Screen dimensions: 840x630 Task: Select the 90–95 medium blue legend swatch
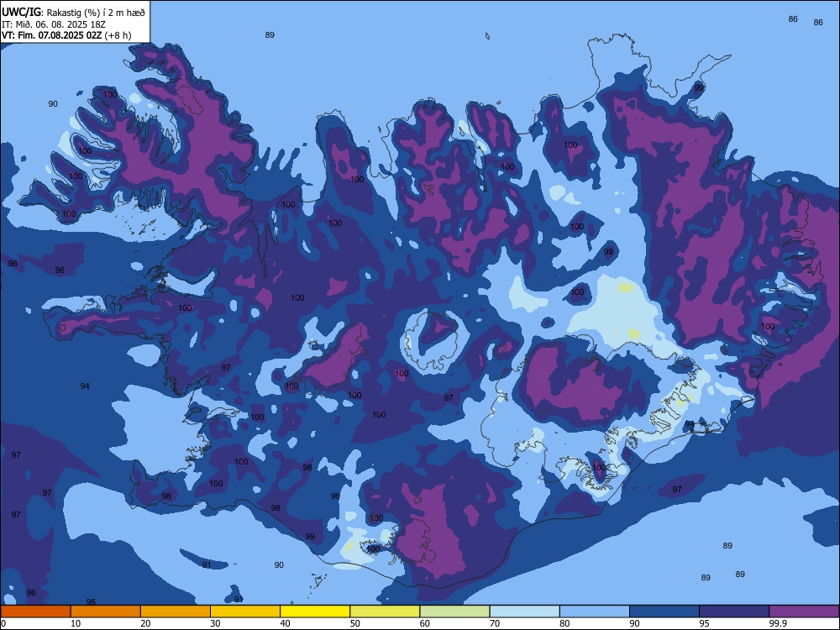pyautogui.click(x=664, y=612)
